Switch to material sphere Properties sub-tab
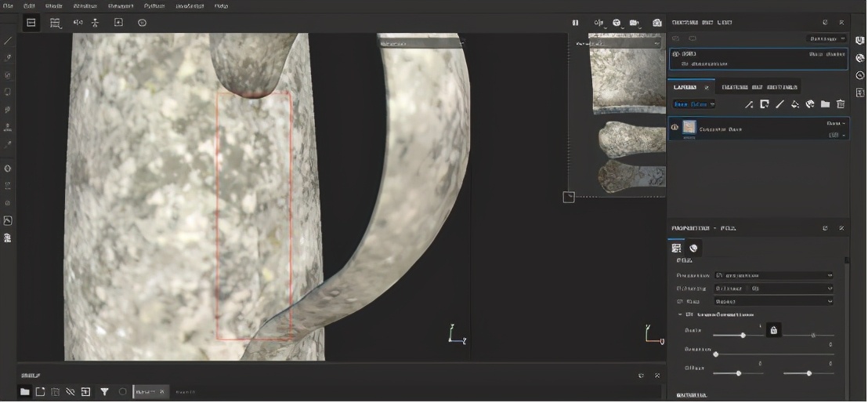This screenshot has height=403, width=868. coord(693,248)
